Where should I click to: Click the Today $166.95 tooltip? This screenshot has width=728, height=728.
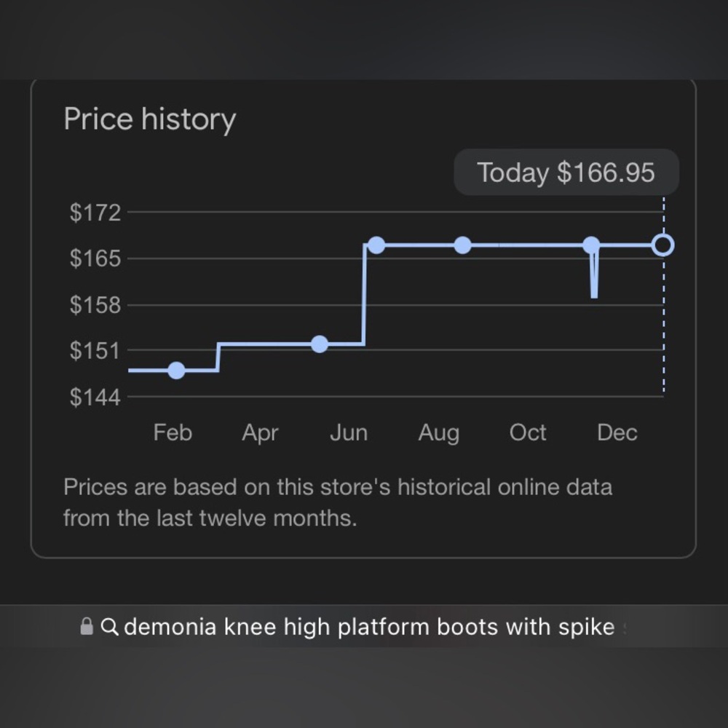566,173
